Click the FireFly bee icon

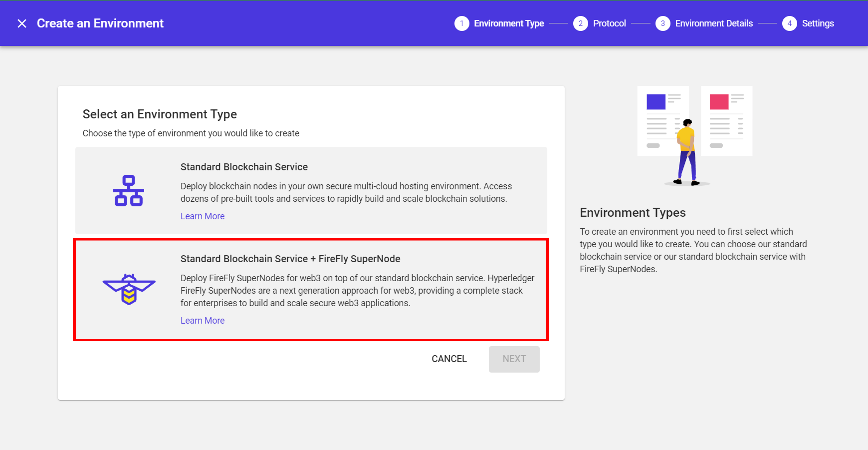pyautogui.click(x=129, y=288)
